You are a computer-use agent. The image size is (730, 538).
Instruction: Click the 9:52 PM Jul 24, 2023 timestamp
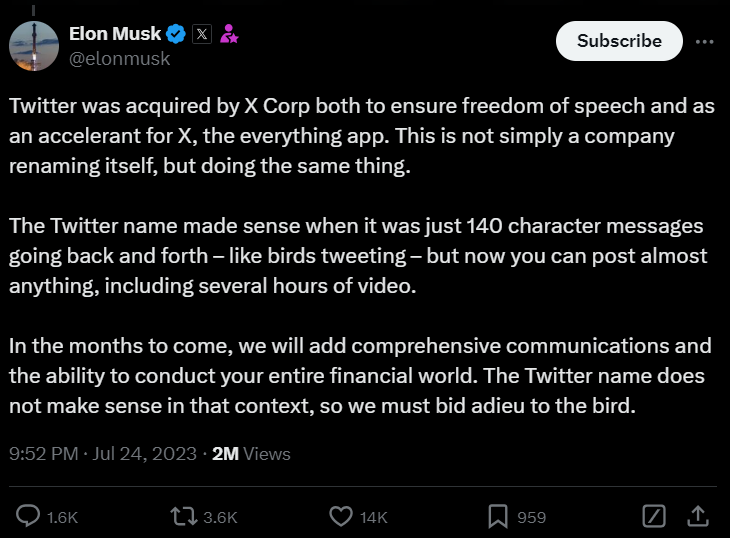101,453
